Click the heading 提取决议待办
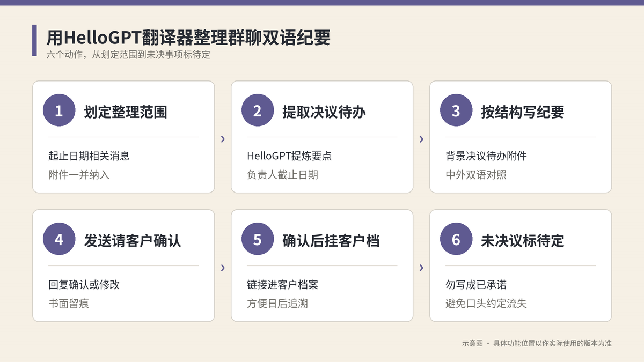Image resolution: width=644 pixels, height=362 pixels. coord(324,112)
